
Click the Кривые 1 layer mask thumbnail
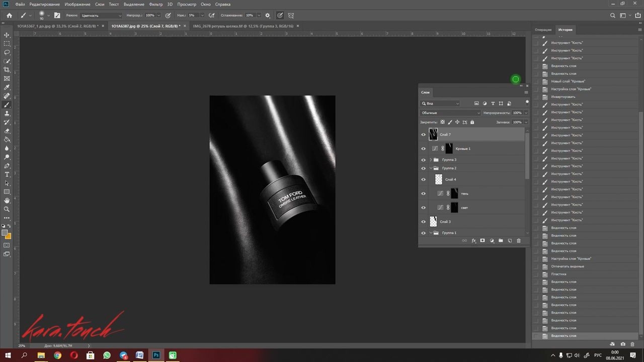[449, 149]
